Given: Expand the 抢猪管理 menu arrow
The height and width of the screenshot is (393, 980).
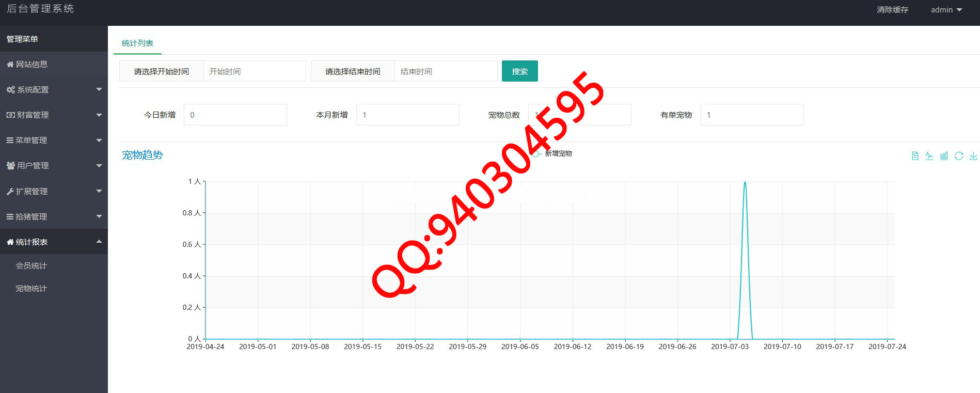Looking at the screenshot, I should click(x=99, y=216).
